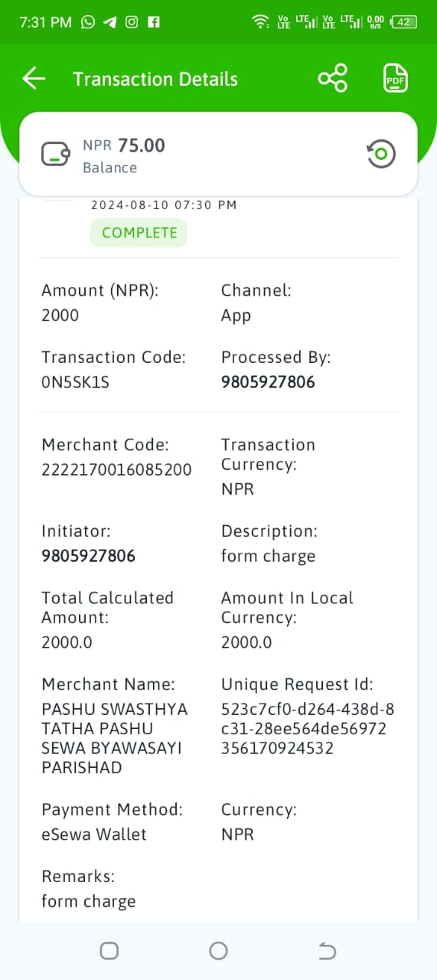Tap the Android home circle button
The width and height of the screenshot is (437, 980).
(218, 951)
